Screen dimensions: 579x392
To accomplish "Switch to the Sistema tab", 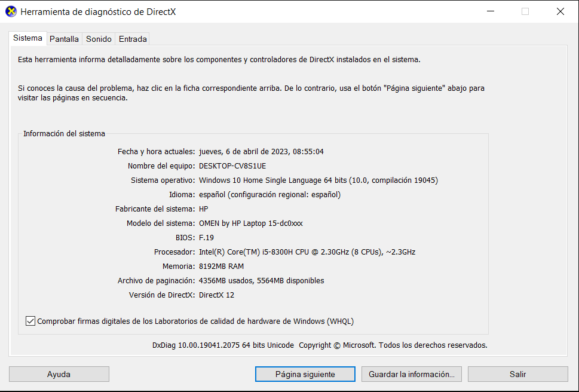I will (x=27, y=38).
